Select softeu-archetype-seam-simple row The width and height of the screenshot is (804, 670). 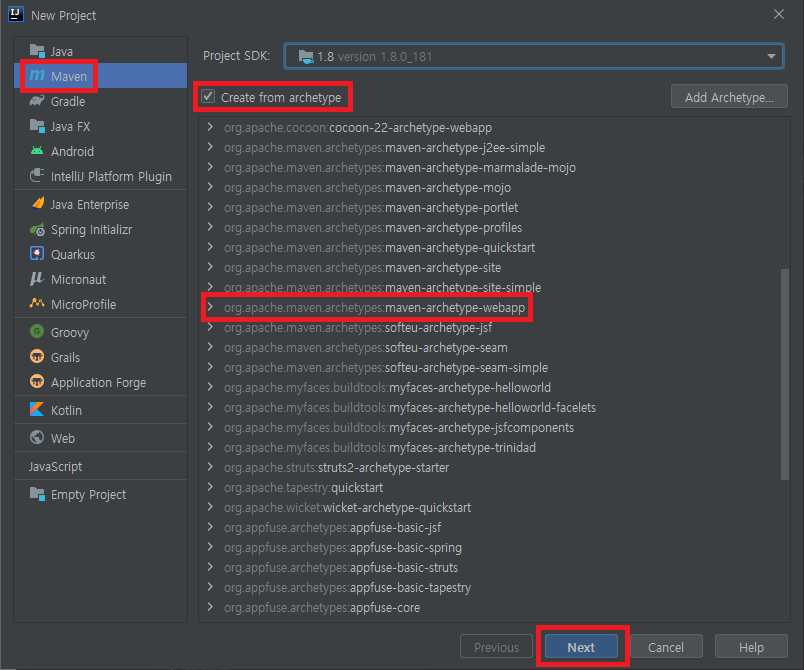coord(494,367)
